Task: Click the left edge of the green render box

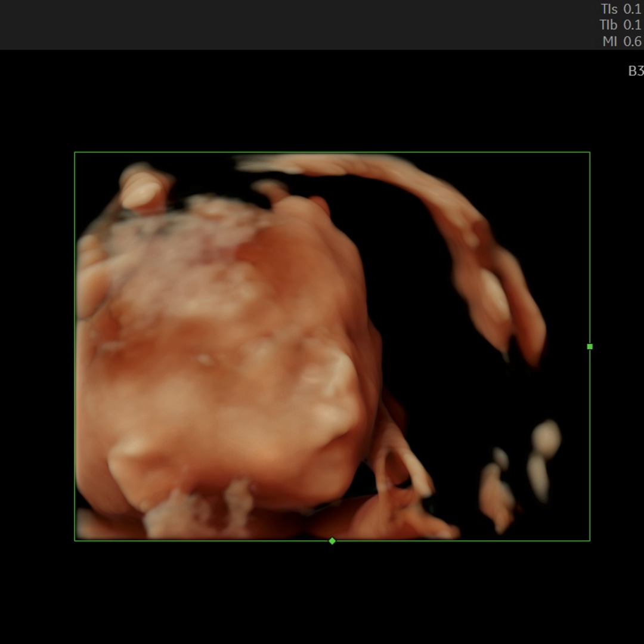Action: click(75, 346)
